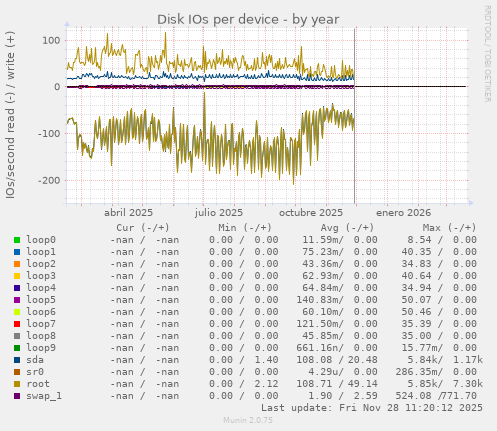The width and height of the screenshot is (497, 431).
Task: Click the 'Cur (-/+)' column header
Action: pyautogui.click(x=143, y=228)
